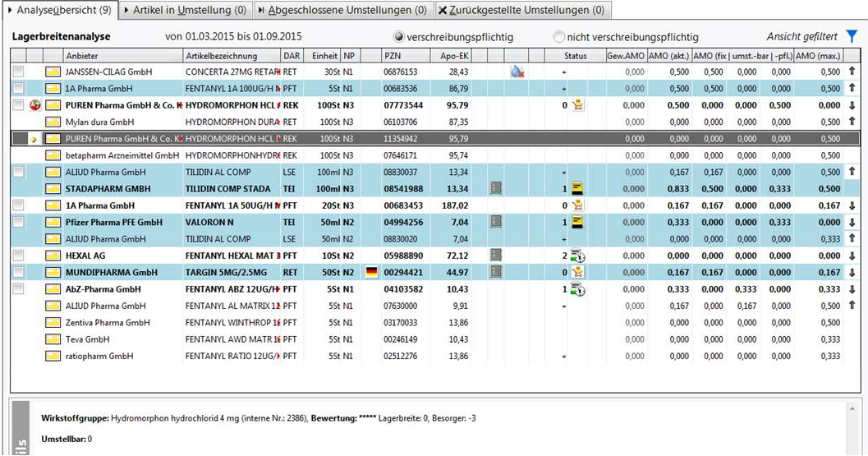The height and width of the screenshot is (456, 868).
Task: Select FENTANYL WINTHROP article name
Action: click(233, 323)
